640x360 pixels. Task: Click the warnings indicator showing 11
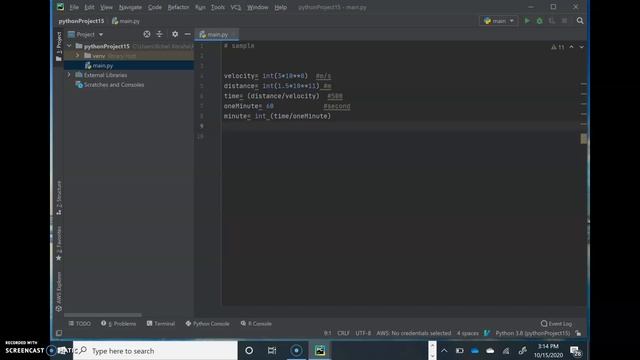click(x=558, y=47)
